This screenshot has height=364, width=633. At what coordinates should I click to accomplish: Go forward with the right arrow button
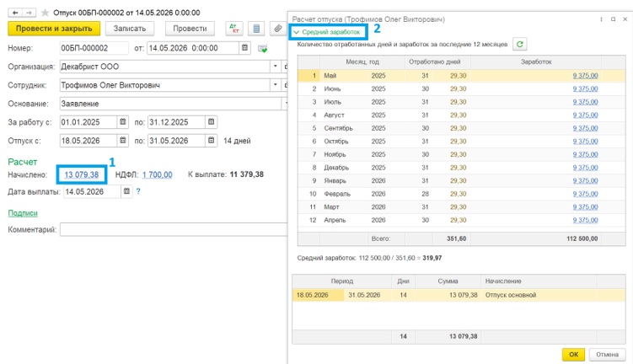29,13
